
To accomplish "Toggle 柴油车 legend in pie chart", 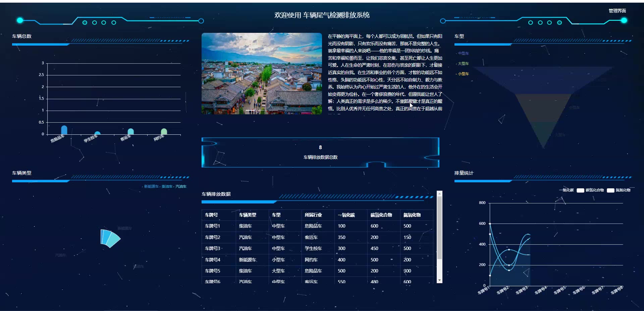I will click(x=166, y=186).
